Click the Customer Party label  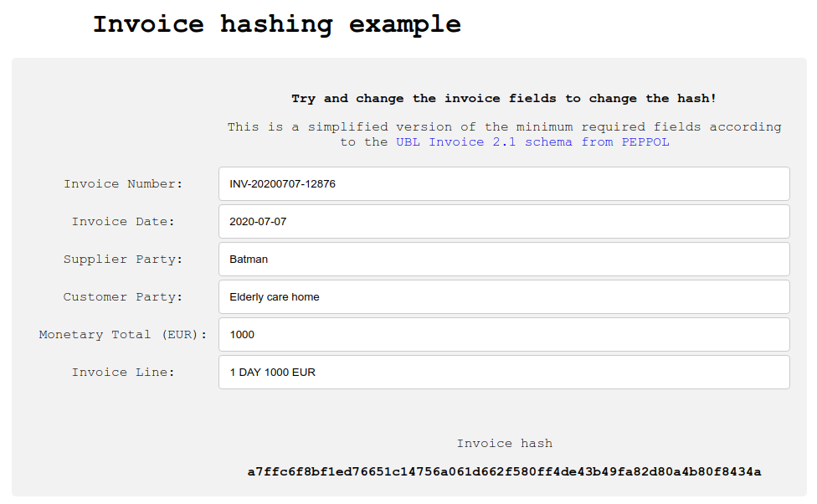tap(123, 297)
